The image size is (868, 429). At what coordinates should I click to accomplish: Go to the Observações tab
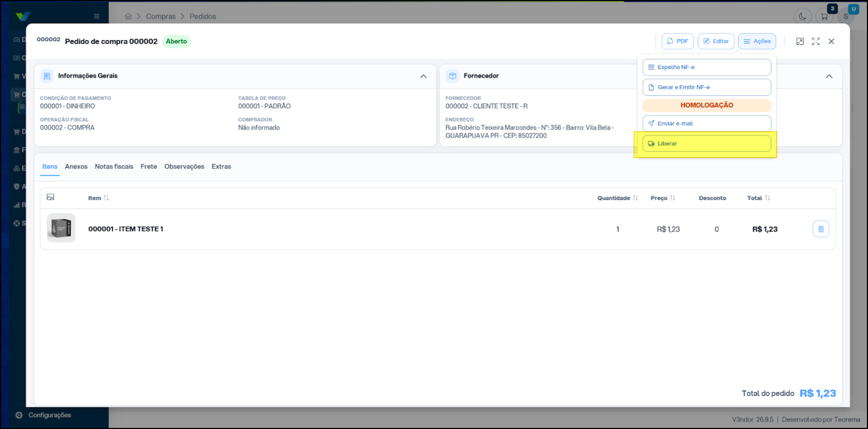tap(184, 167)
